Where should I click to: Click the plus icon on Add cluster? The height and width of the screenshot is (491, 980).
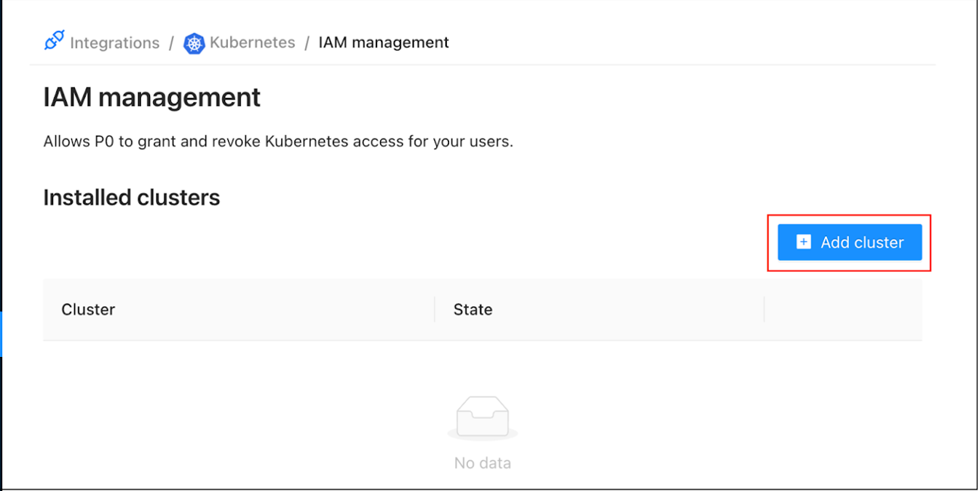click(804, 242)
